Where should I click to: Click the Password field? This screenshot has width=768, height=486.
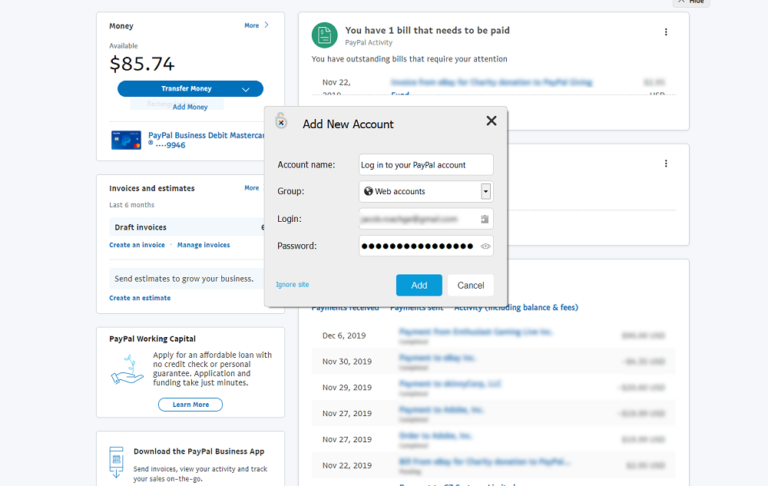click(x=426, y=246)
